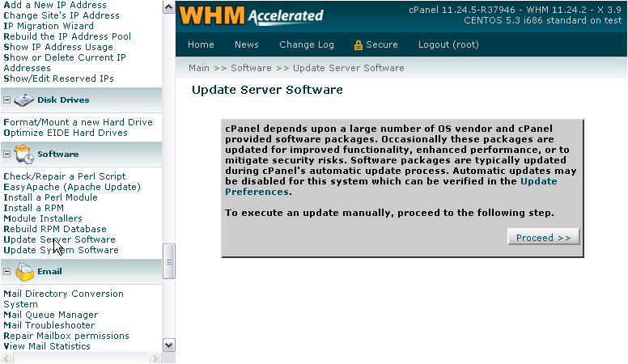Click the Software section disc icon
The height and width of the screenshot is (364, 628).
click(x=24, y=154)
